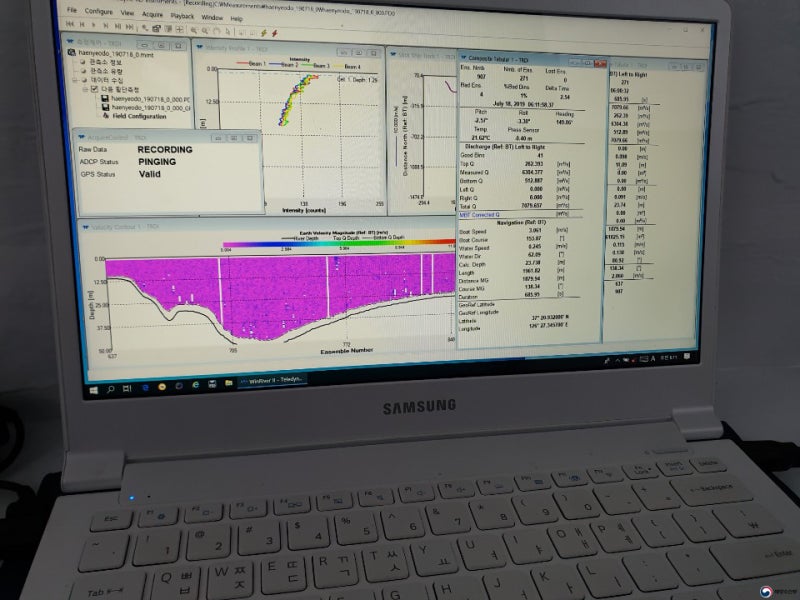The image size is (800, 600).
Task: Open the yellow round taskbar app
Action: pyautogui.click(x=162, y=387)
